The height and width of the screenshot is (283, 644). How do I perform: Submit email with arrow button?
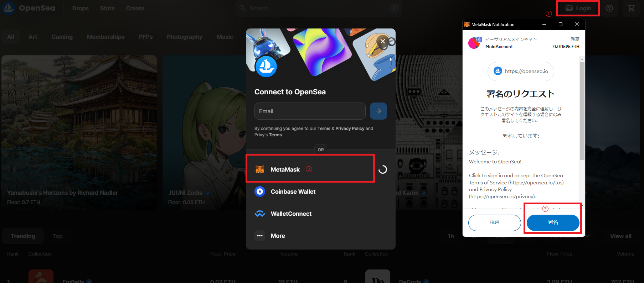click(x=378, y=111)
